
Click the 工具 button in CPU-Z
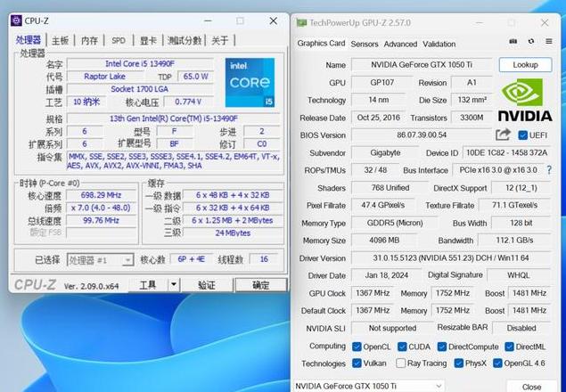148,285
